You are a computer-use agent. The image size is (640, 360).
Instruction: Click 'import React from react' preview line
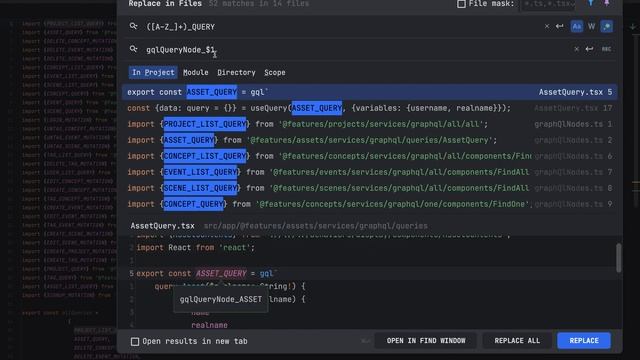(x=196, y=248)
